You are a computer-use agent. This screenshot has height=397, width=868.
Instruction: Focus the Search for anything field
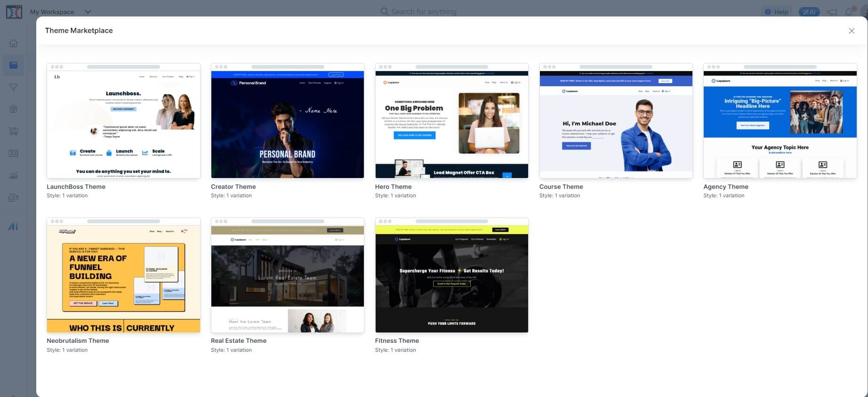tap(418, 12)
